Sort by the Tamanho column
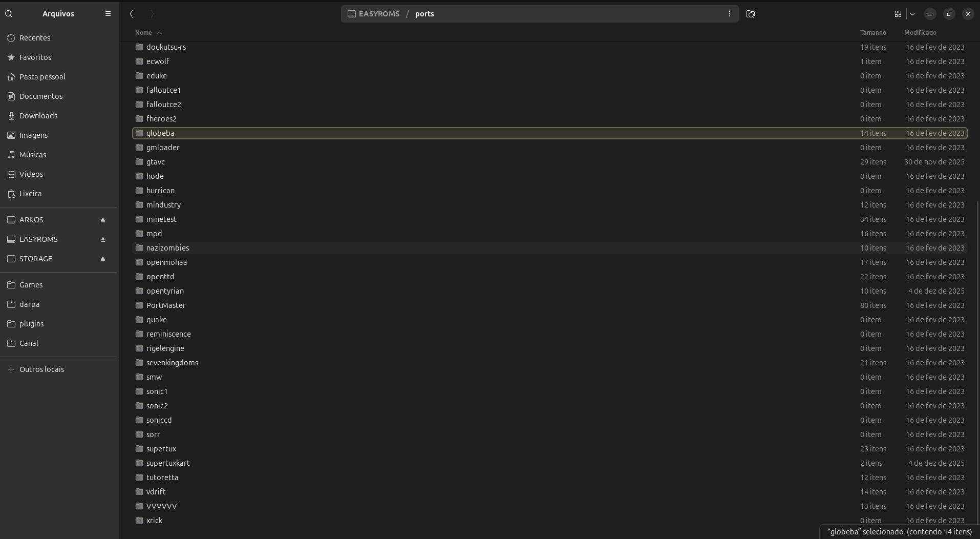Viewport: 980px width, 539px height. [872, 33]
